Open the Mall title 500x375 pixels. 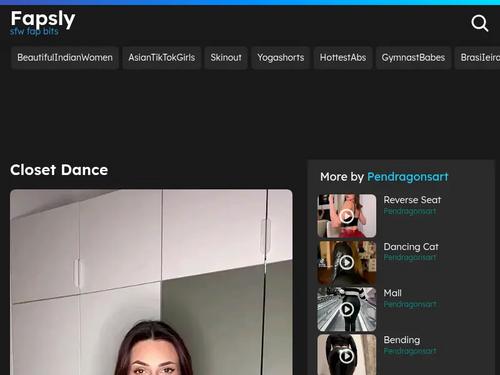coord(392,293)
